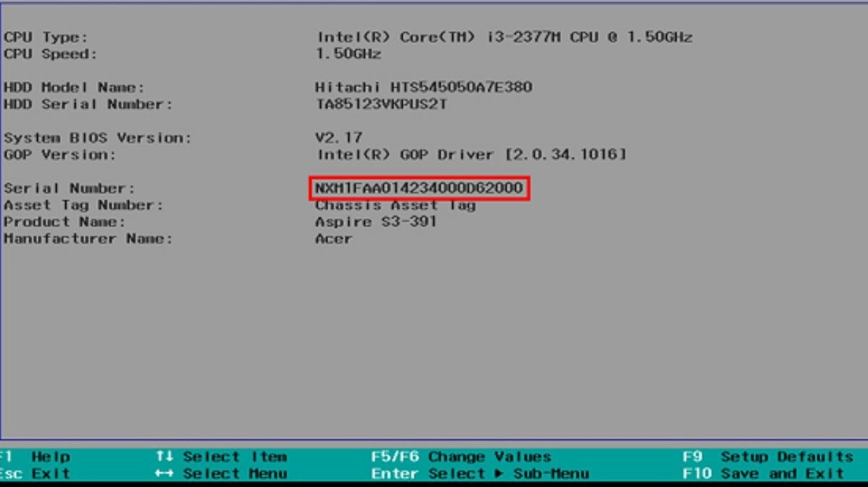The height and width of the screenshot is (487, 868).
Task: Click F9 Setup Defaults
Action: coord(767,457)
